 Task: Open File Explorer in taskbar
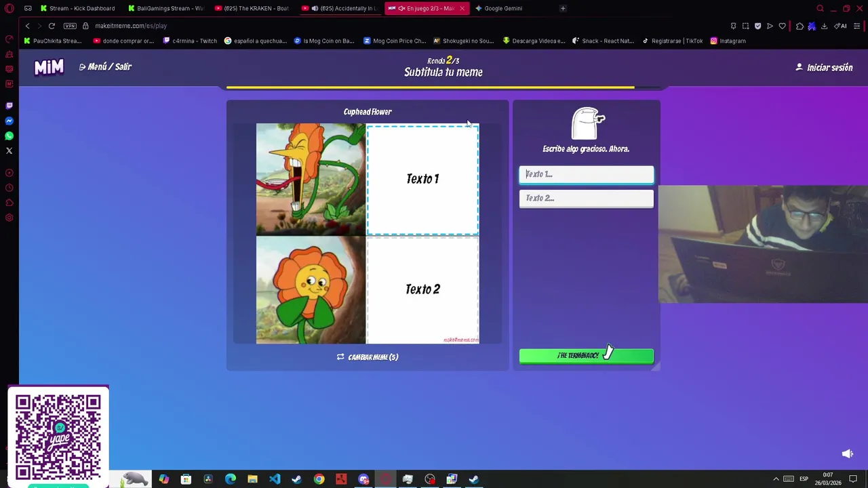[252, 479]
